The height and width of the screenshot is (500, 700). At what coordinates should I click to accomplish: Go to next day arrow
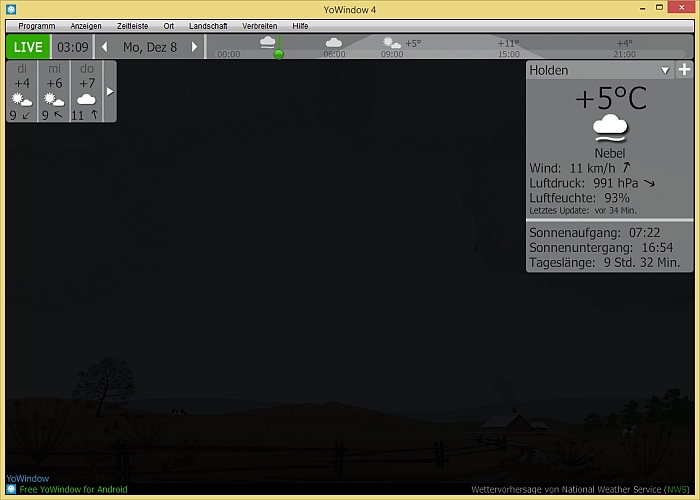coord(194,47)
